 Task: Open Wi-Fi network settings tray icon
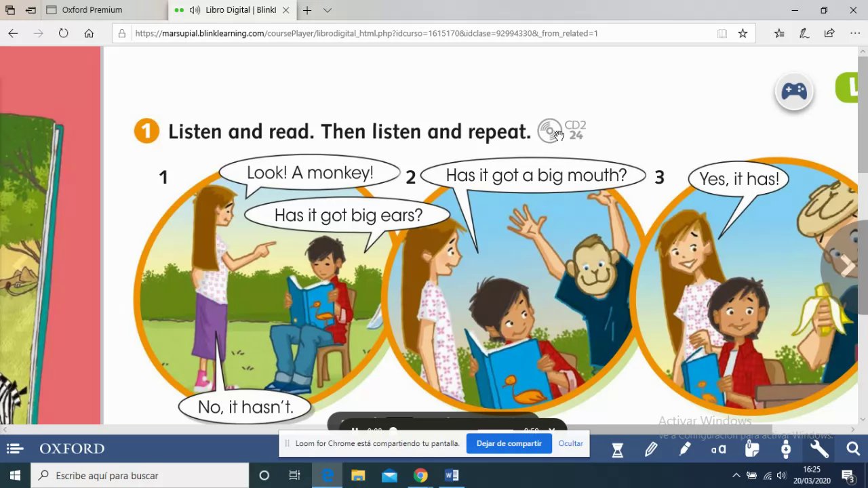pos(767,476)
